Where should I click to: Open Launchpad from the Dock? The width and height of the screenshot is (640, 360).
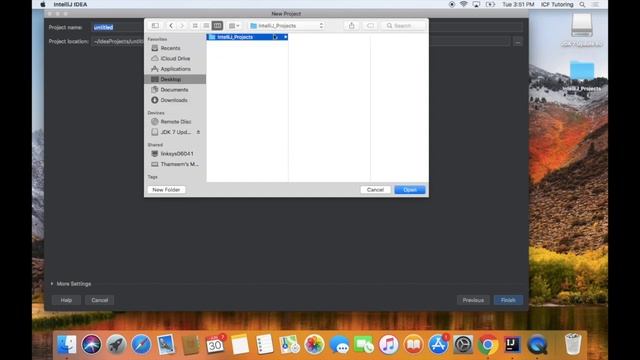116,344
